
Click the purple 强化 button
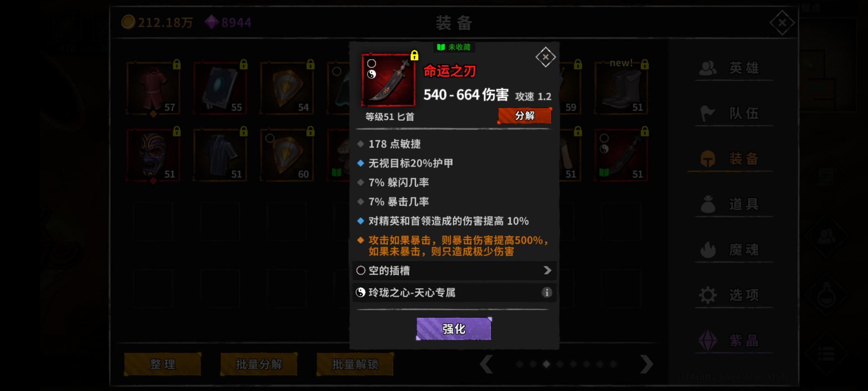click(x=454, y=329)
